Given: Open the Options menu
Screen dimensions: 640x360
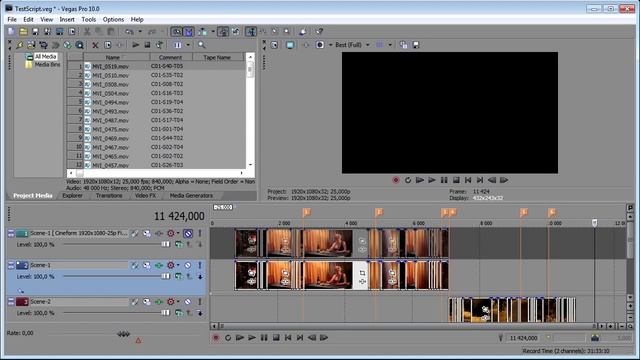Looking at the screenshot, I should pyautogui.click(x=113, y=19).
